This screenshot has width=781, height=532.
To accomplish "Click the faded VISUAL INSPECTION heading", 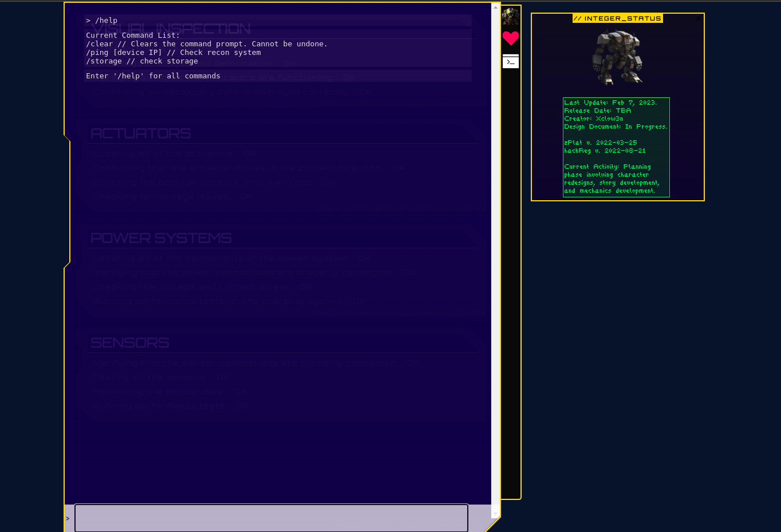I will coord(171,29).
